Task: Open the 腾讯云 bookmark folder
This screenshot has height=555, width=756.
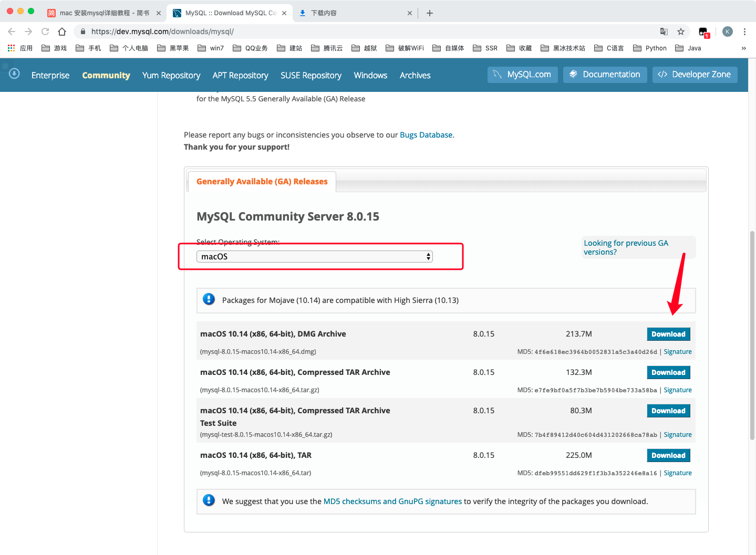Action: [327, 48]
